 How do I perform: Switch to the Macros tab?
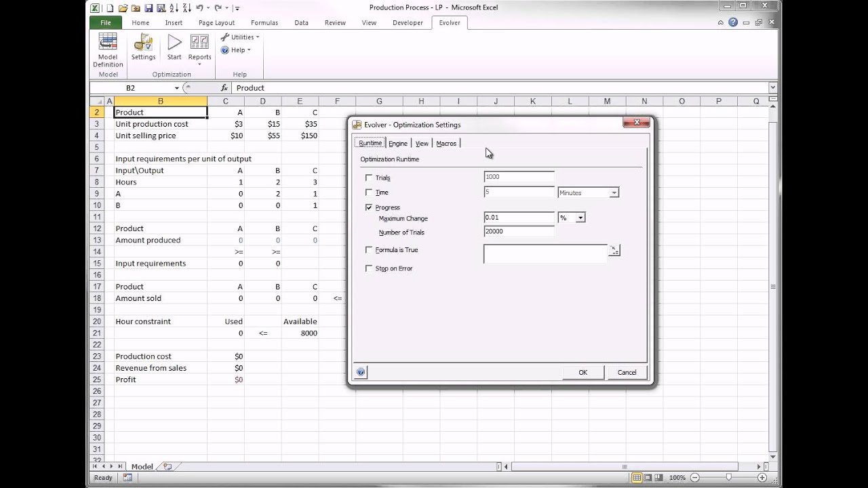[446, 143]
